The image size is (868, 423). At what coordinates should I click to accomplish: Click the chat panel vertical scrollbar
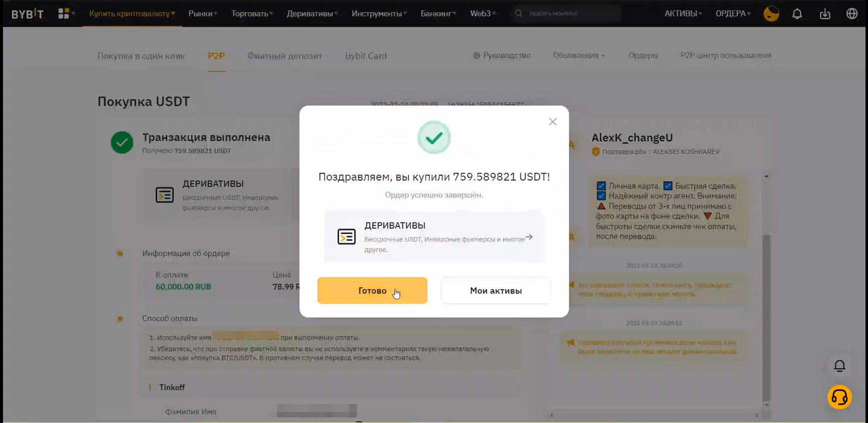pos(766,317)
